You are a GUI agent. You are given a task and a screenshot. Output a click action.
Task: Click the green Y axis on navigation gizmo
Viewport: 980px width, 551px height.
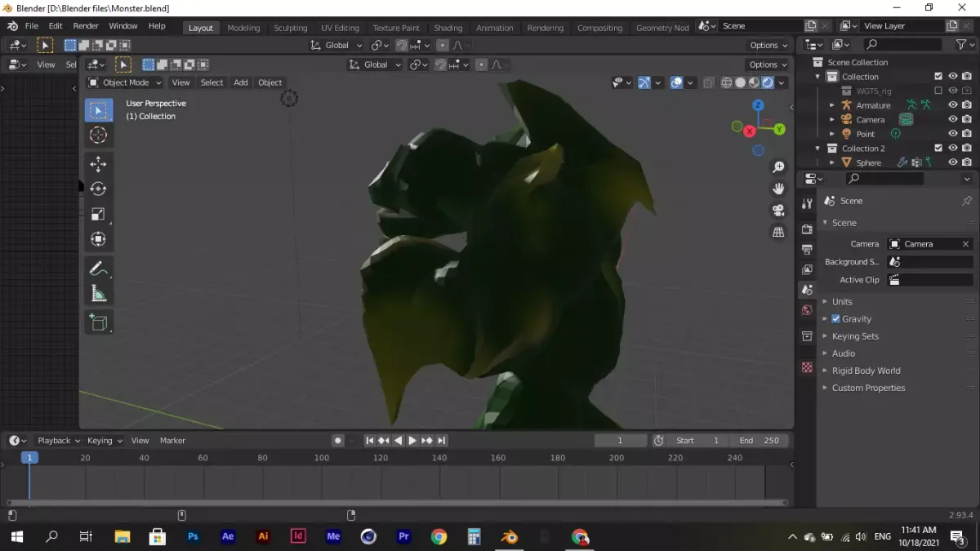pos(779,129)
